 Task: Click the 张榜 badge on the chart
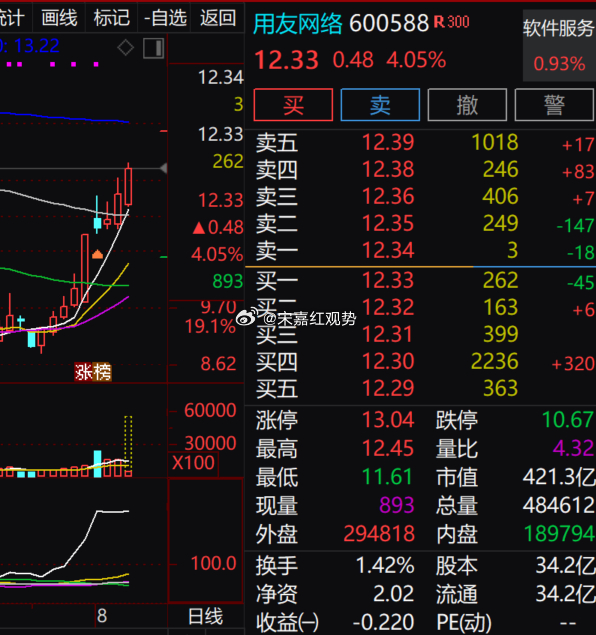pyautogui.click(x=93, y=372)
